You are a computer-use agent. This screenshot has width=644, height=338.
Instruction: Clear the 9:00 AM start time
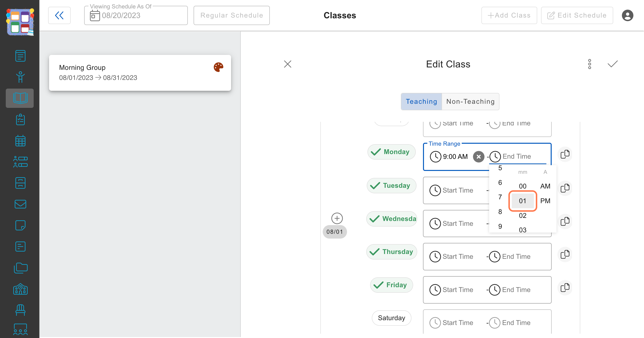coord(479,157)
